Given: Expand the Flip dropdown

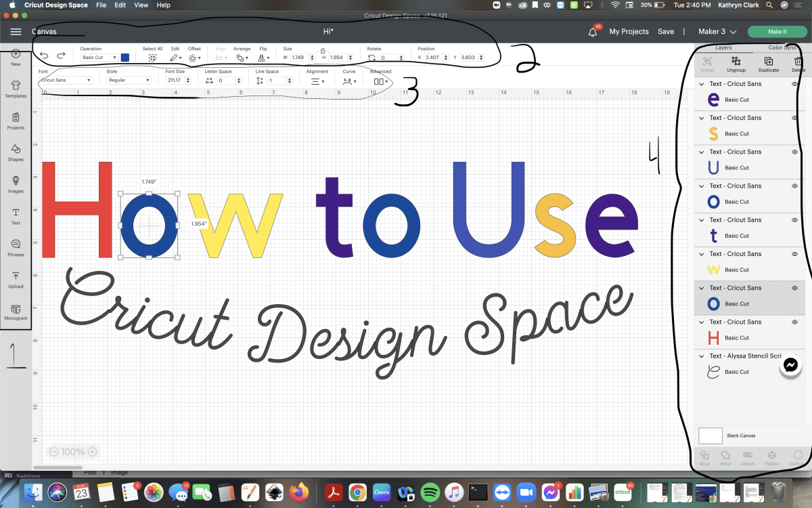Looking at the screenshot, I should pyautogui.click(x=263, y=58).
